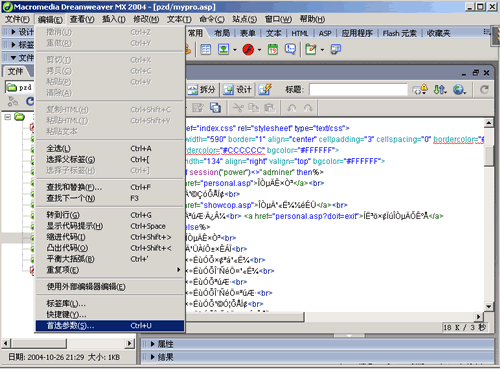Click the paste clipboard icon in toolbar
Screen dimensions: 500x369
[x=269, y=108]
